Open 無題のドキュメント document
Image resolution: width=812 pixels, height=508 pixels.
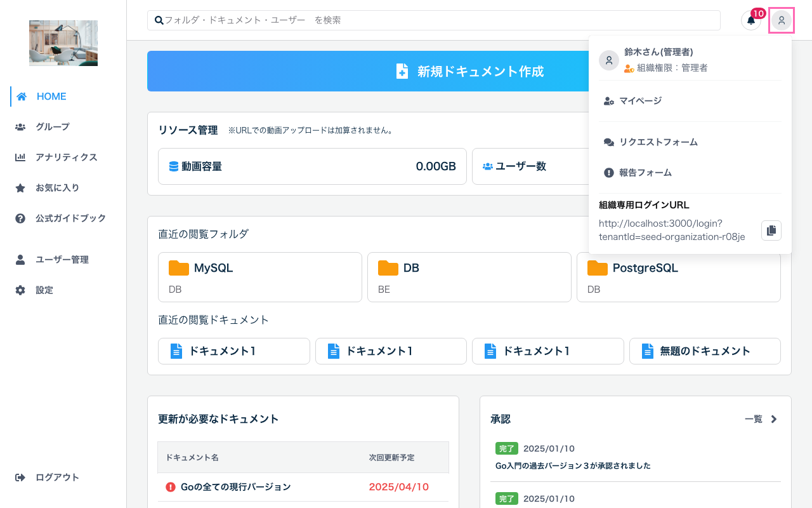(x=705, y=351)
